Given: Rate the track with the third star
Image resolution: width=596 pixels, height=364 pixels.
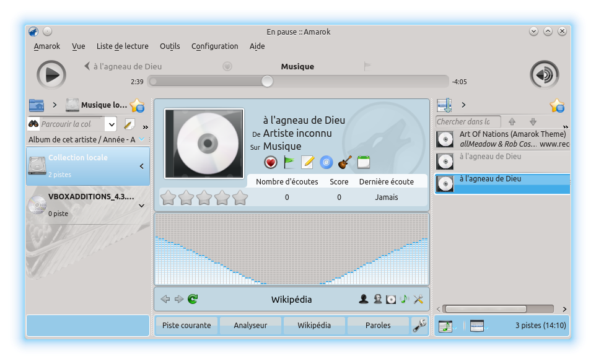Looking at the screenshot, I should 204,197.
